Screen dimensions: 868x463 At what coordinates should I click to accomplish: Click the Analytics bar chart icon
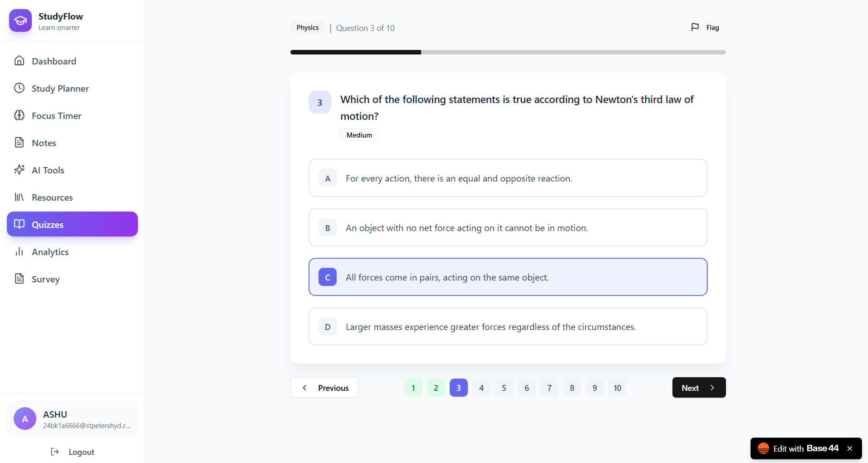tap(19, 251)
